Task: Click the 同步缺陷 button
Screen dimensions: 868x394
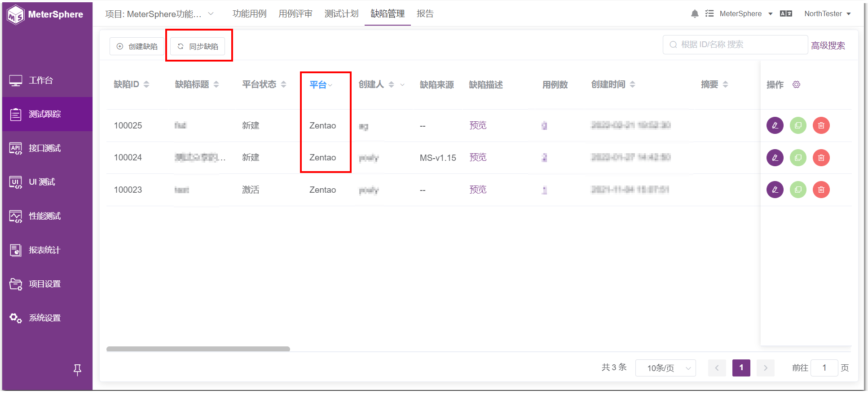Action: 198,46
